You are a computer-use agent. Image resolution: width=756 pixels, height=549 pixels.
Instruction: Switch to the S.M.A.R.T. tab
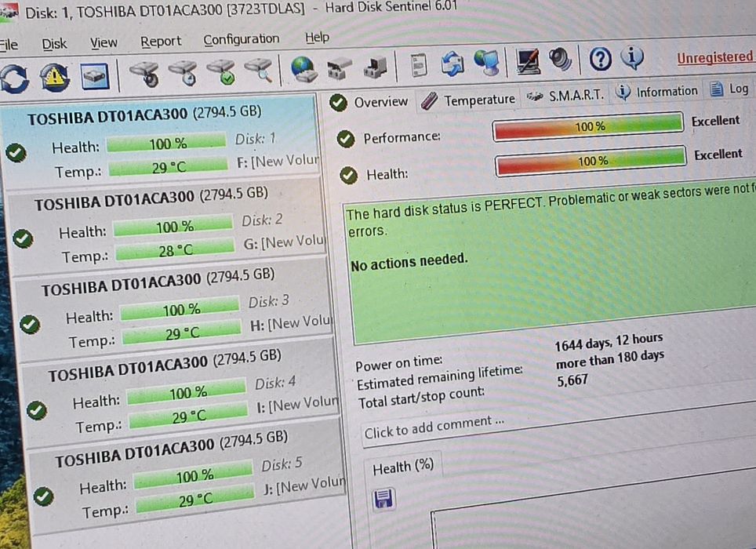pos(565,96)
